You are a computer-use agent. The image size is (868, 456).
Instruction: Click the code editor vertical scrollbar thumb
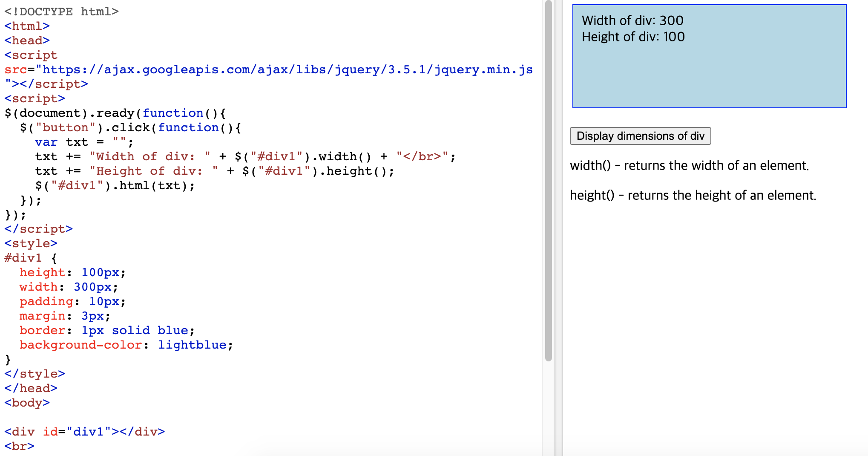[x=549, y=181]
